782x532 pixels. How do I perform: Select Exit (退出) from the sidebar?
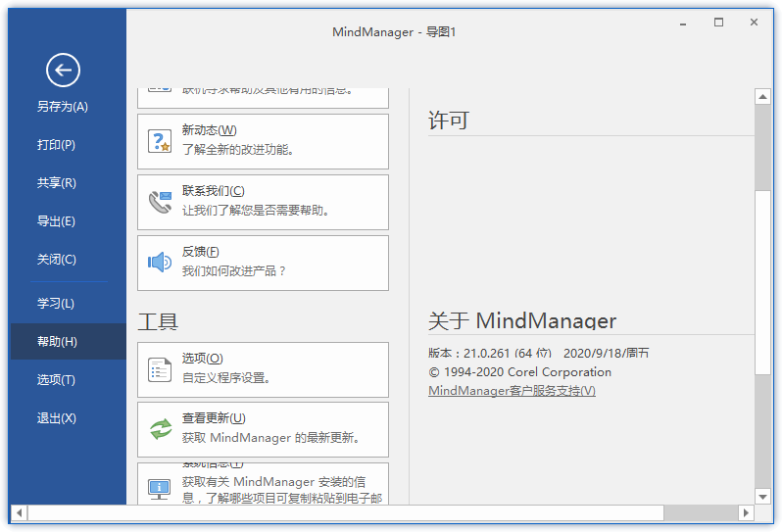tap(57, 418)
